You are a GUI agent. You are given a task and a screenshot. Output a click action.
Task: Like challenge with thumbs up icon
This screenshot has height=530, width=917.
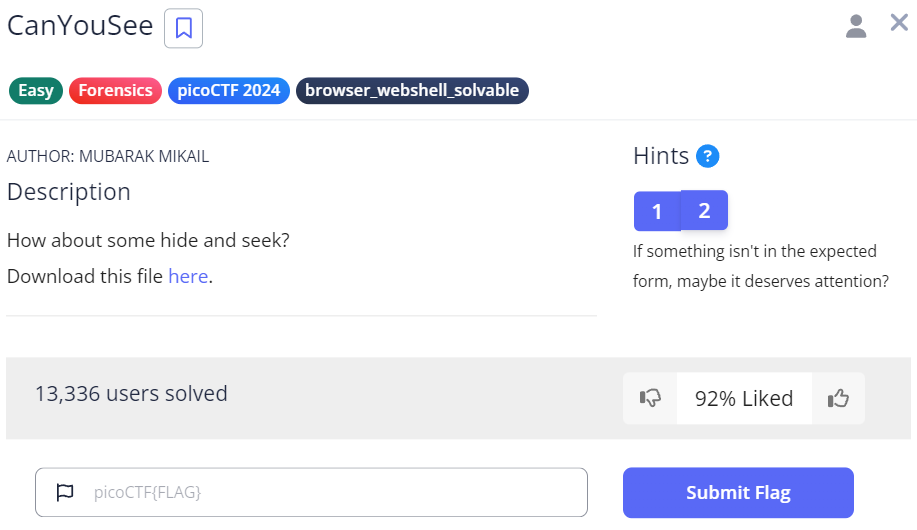[x=838, y=399]
